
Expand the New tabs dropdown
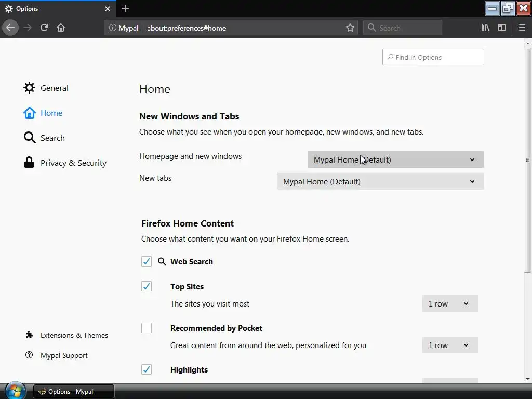(380, 181)
